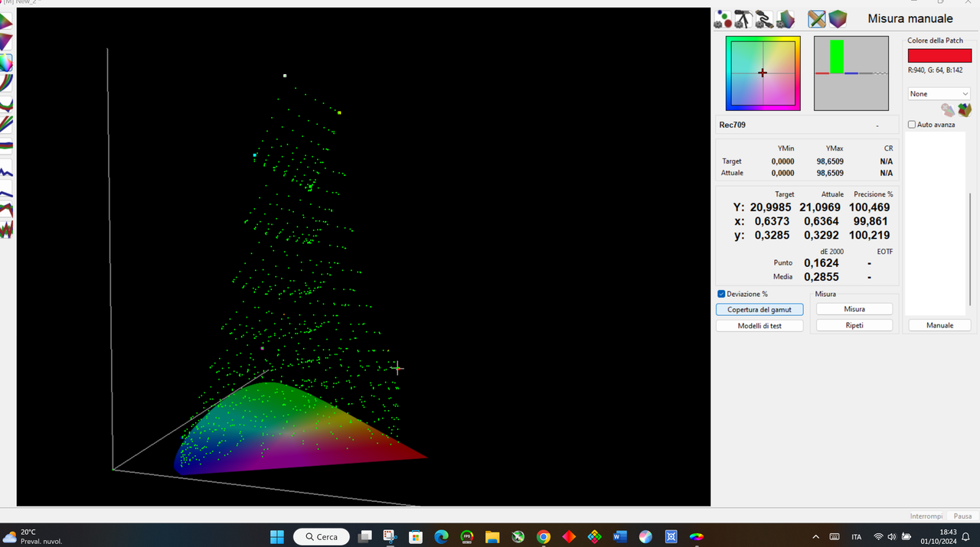Click the Interrompi button

(926, 516)
